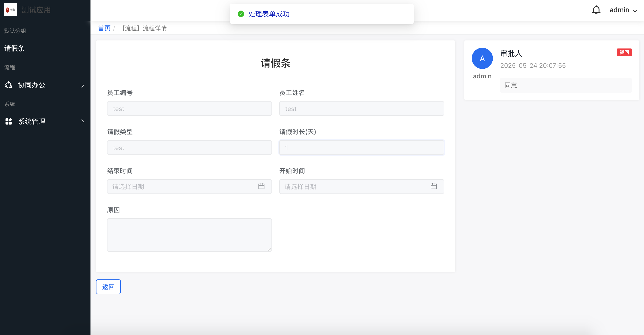Click the 系统管理 grid icon
Viewport: 644px width, 335px height.
(x=9, y=122)
